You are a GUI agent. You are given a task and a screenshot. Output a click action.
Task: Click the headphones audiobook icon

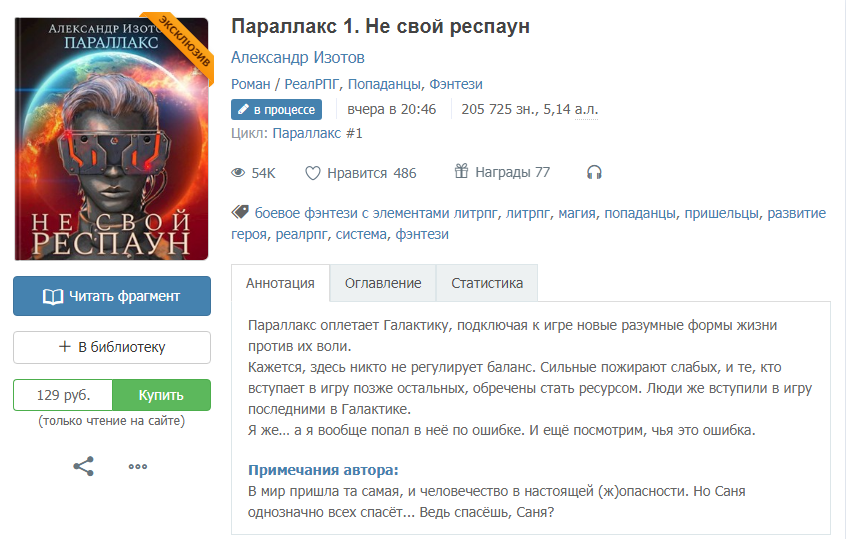pos(594,172)
